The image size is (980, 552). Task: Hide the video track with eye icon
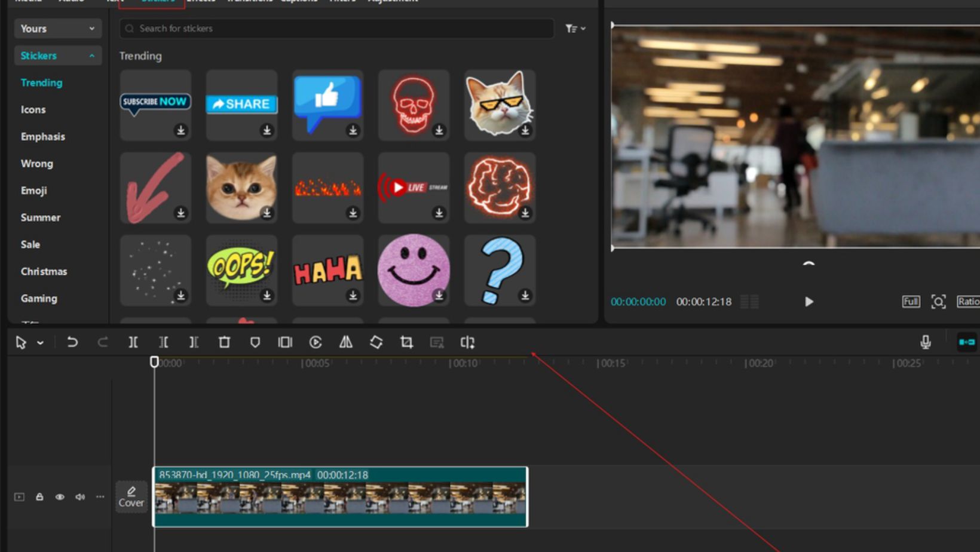pyautogui.click(x=60, y=497)
